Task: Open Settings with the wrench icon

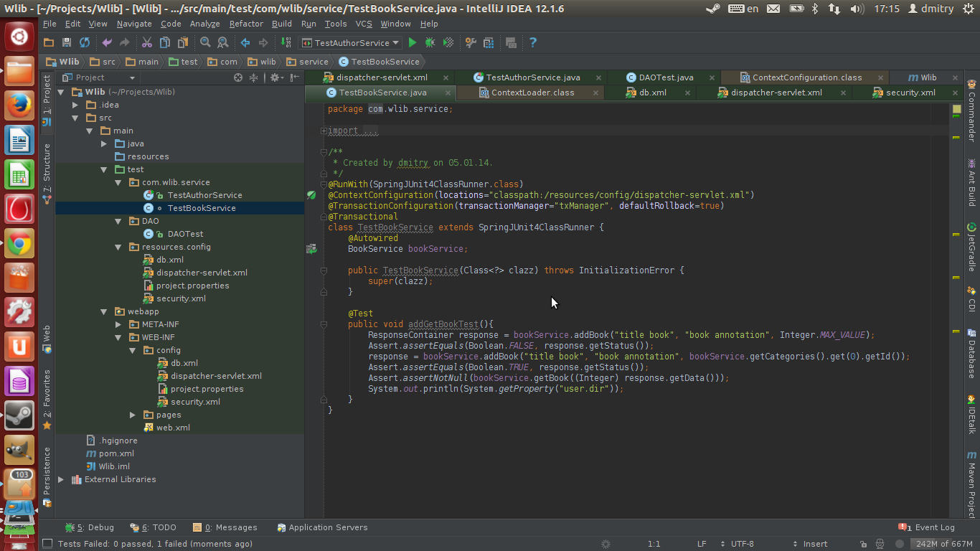Action: (471, 43)
